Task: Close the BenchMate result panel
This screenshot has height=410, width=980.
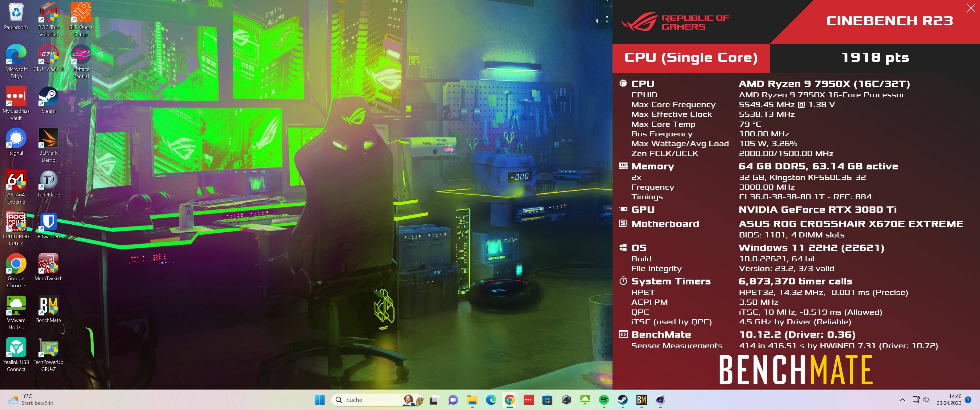Action: click(x=971, y=8)
